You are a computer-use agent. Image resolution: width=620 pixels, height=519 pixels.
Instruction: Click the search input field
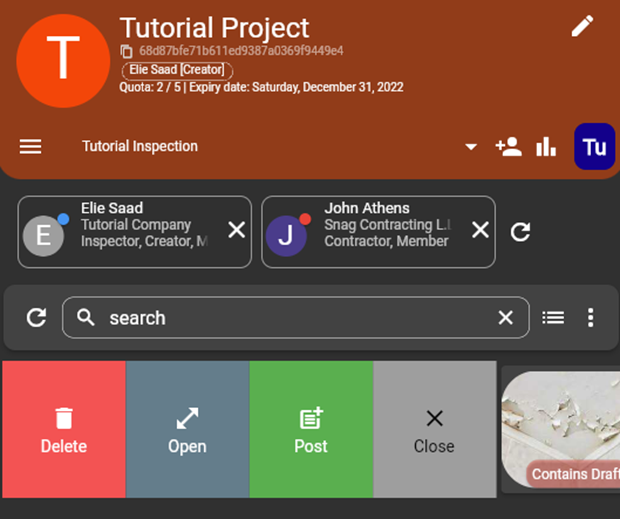tap(290, 318)
